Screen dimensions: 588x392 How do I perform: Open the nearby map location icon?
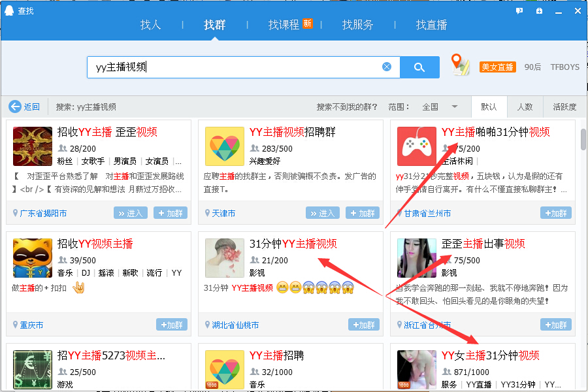click(x=460, y=65)
